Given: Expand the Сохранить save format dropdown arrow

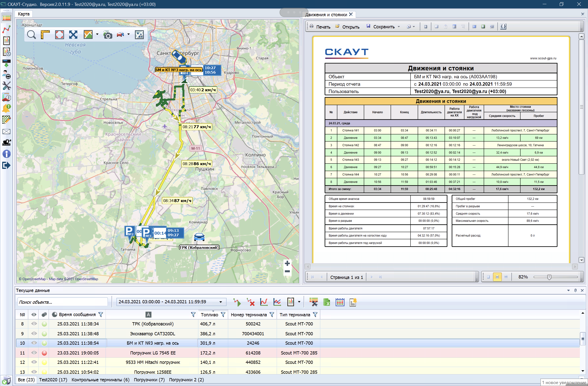Looking at the screenshot, I should click(399, 27).
